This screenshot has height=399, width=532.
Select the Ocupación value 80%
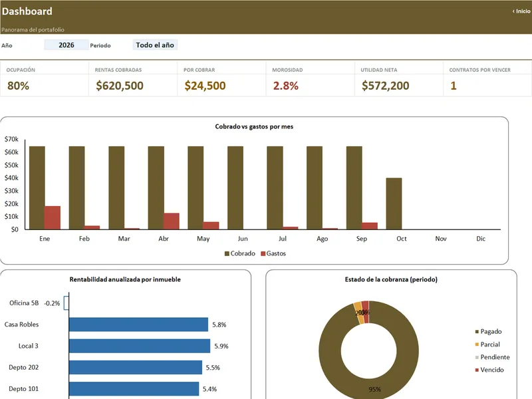(19, 86)
